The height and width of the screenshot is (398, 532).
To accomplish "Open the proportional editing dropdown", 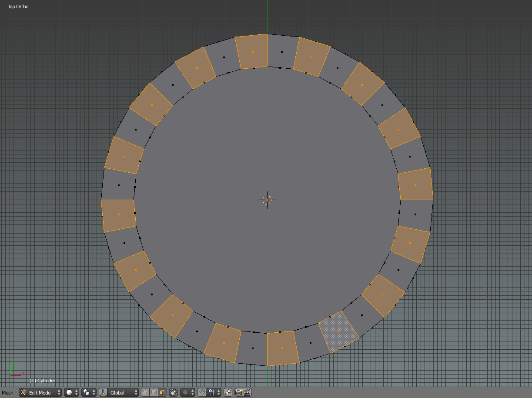I will pos(188,392).
